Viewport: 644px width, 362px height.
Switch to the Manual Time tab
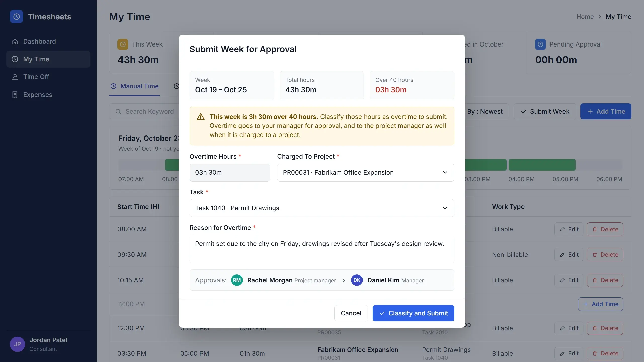[134, 86]
